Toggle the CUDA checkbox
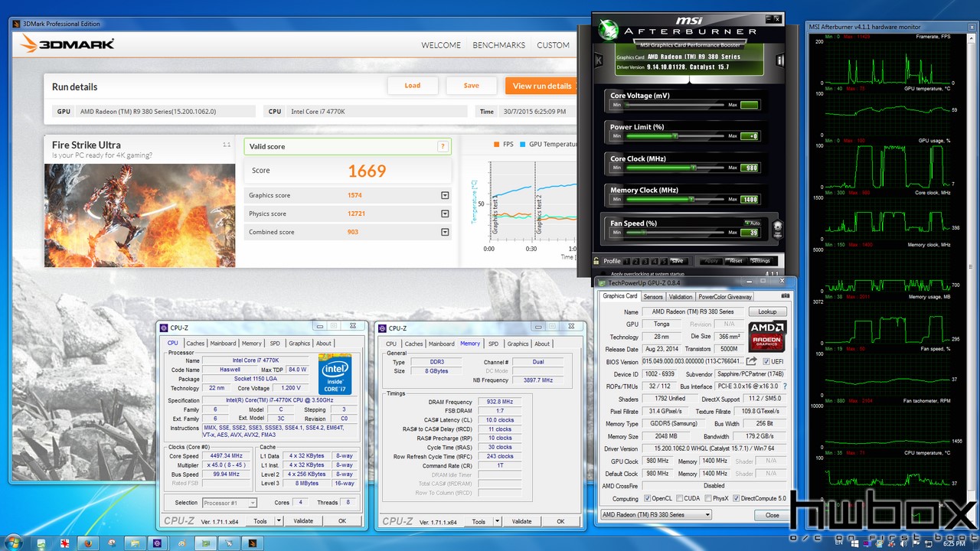 point(679,498)
